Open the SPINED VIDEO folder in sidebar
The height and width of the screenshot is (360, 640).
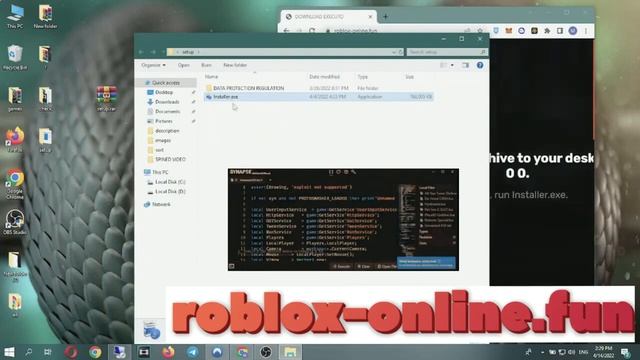click(x=170, y=160)
